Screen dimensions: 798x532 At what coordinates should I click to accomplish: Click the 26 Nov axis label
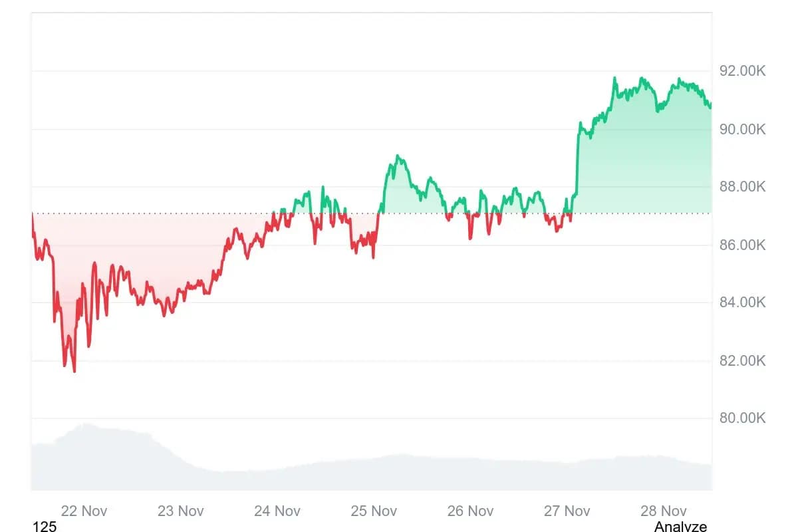(x=470, y=511)
